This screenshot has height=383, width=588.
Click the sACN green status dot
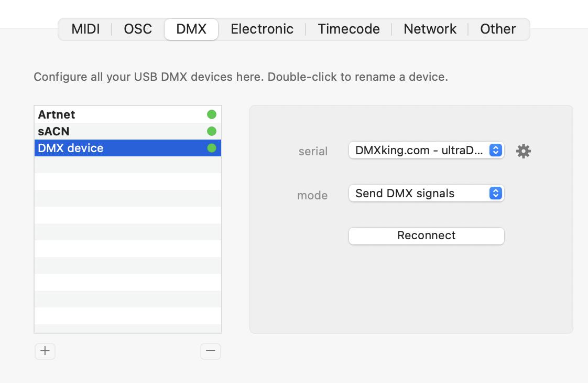[x=212, y=131]
